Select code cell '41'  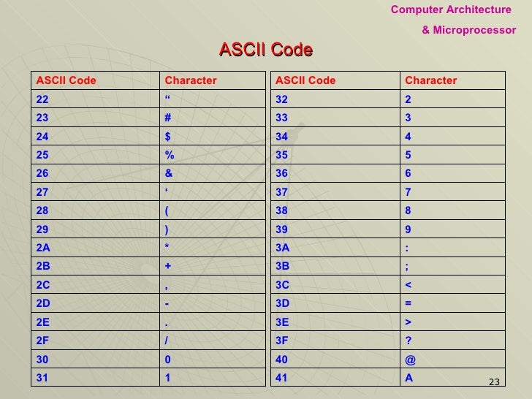tap(335, 377)
